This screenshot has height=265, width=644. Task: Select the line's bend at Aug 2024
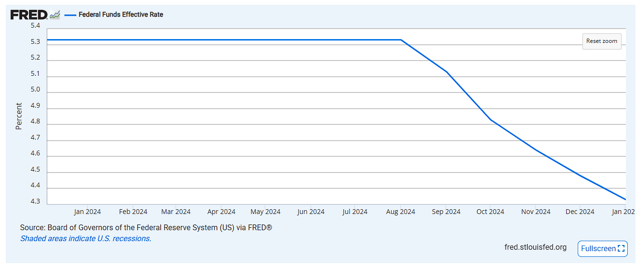point(401,40)
